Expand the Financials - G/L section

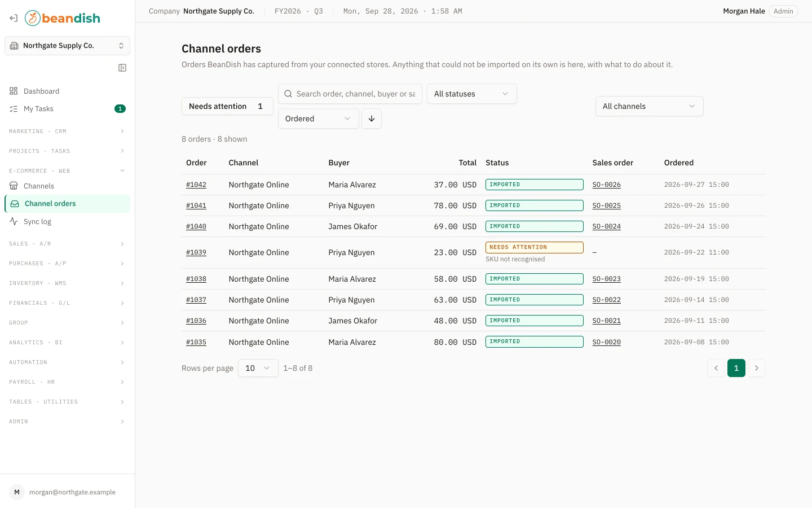point(67,303)
